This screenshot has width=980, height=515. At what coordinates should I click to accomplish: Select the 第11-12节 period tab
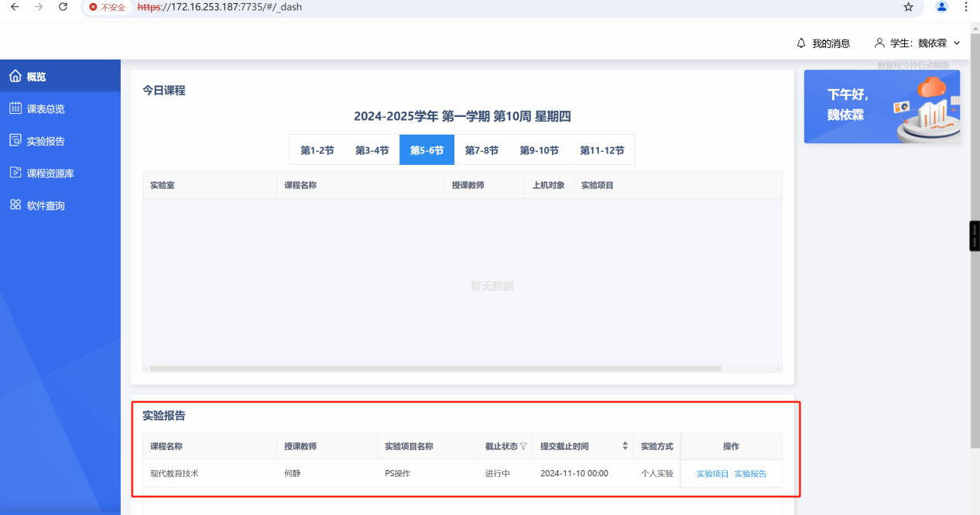click(x=601, y=150)
